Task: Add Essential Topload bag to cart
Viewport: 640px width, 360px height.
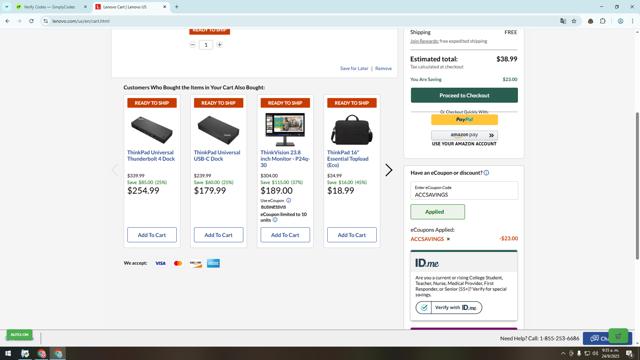Action: coord(352,235)
